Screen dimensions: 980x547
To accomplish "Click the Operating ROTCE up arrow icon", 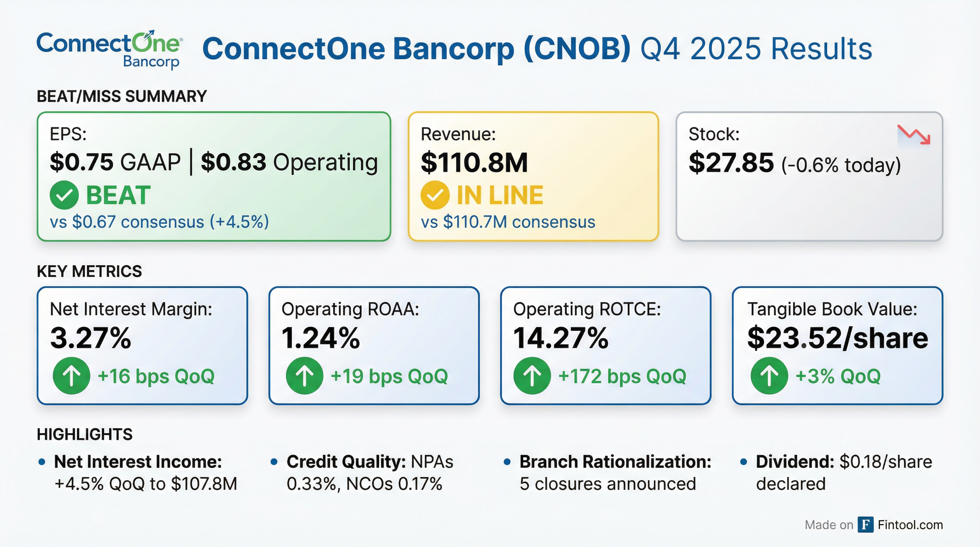I will click(532, 375).
